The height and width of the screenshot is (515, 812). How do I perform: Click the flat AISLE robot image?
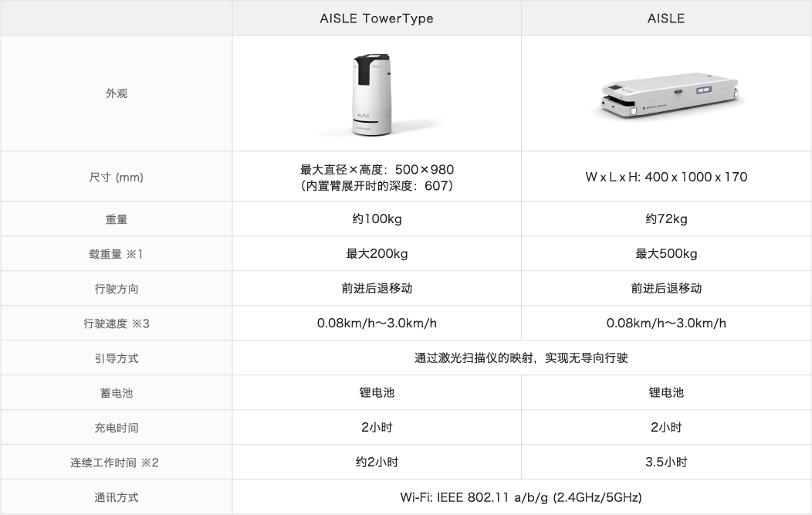pos(668,95)
